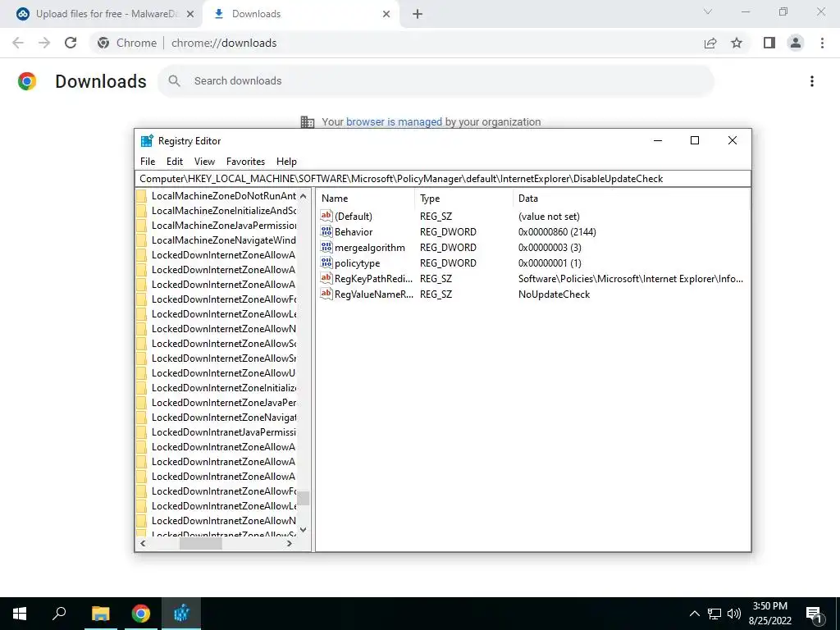Close the Upload files for free tab
The width and height of the screenshot is (840, 630).
190,14
